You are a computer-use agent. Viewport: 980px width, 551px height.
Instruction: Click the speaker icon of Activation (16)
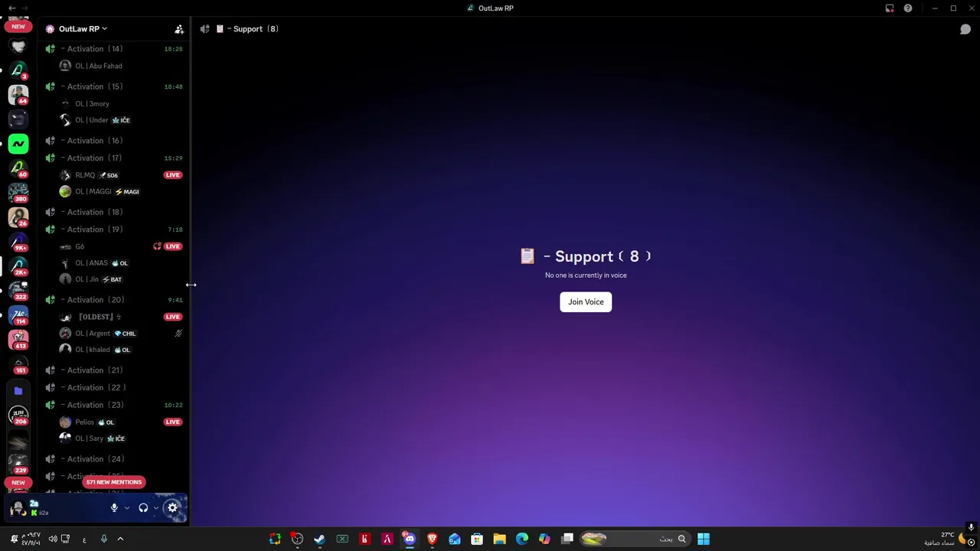[x=50, y=141]
